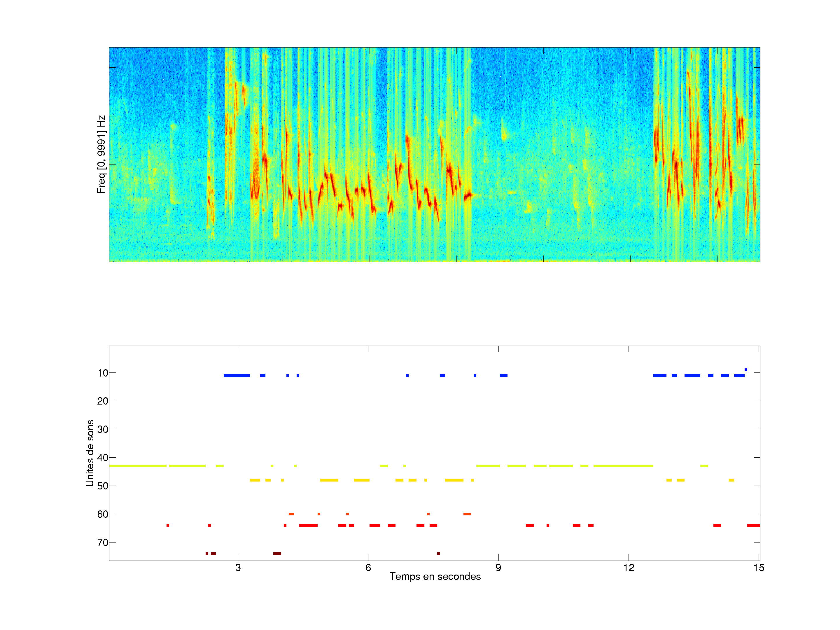This screenshot has height=630, width=840.
Task: Click the y-axis tick label 70
Action: pos(103,542)
